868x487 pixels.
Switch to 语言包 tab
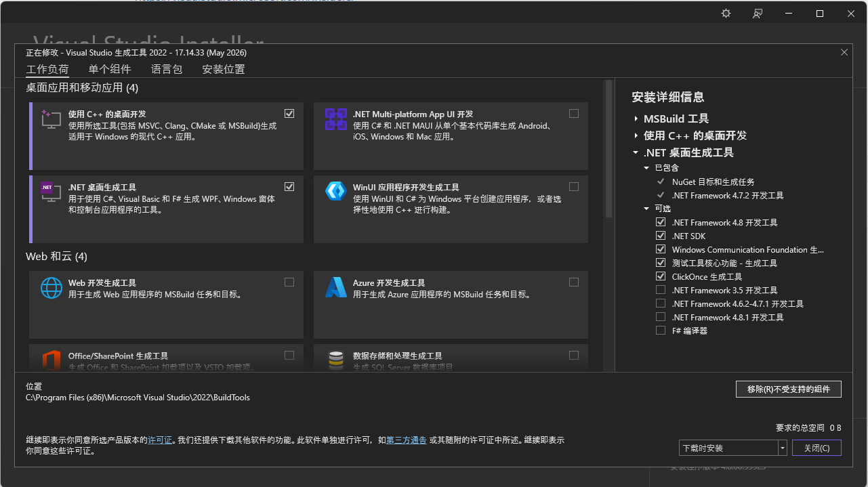167,69
